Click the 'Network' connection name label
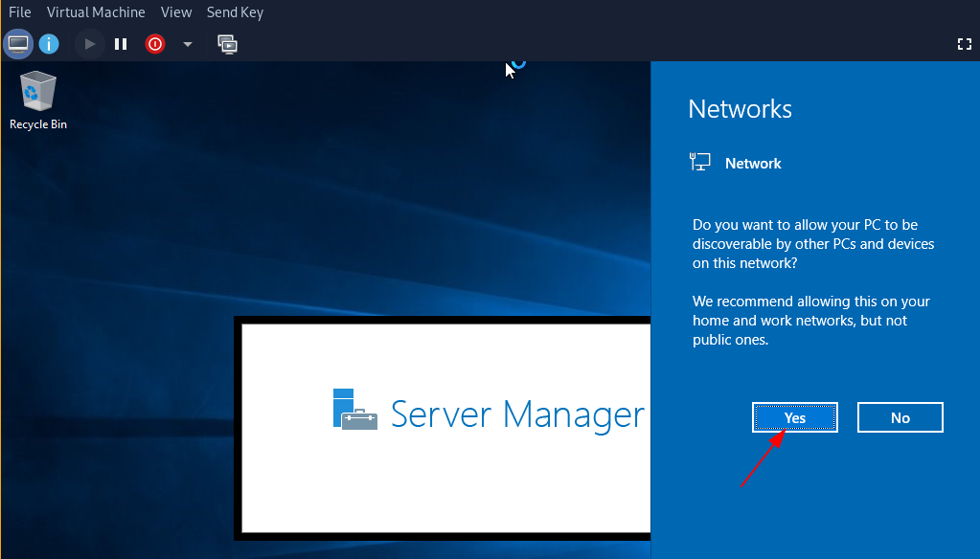 pos(753,164)
